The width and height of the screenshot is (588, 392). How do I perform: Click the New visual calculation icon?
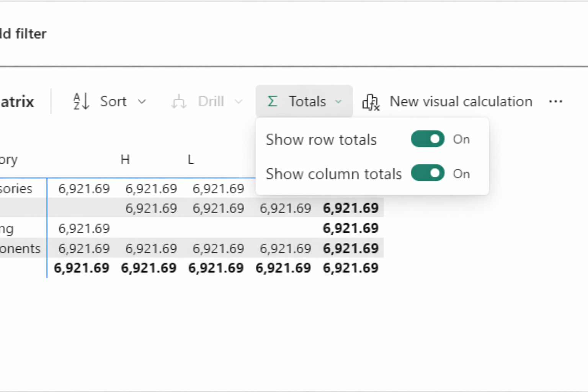(371, 102)
